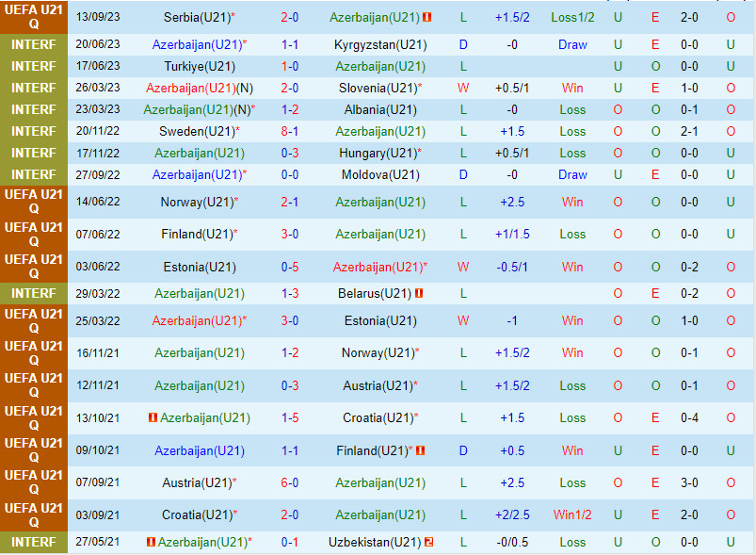The image size is (756, 555).
Task: Select the Sweden(U21) team name
Action: pos(196,131)
